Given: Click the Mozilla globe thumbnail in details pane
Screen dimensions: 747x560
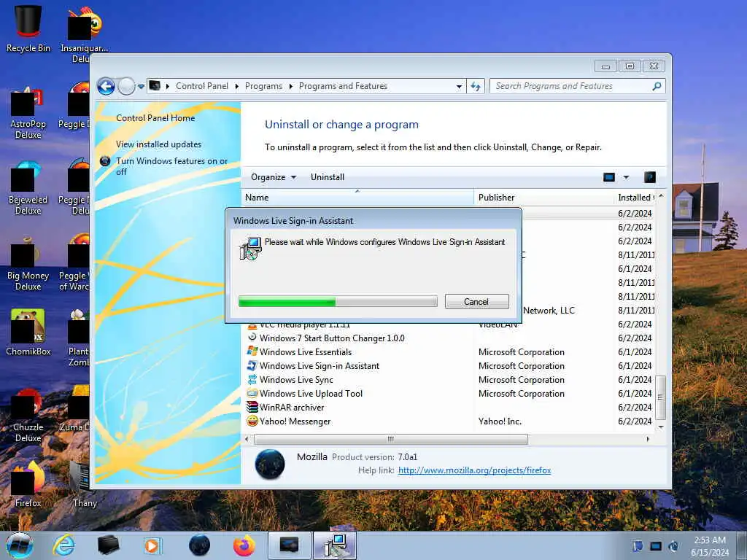Looking at the screenshot, I should click(270, 464).
